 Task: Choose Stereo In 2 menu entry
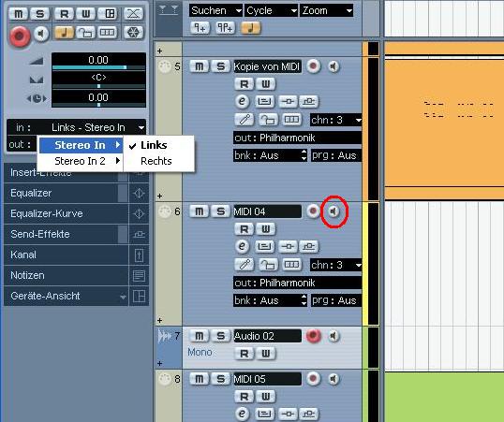point(81,161)
